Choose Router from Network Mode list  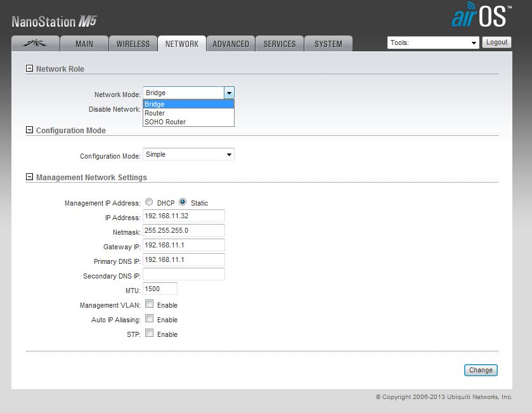[155, 113]
